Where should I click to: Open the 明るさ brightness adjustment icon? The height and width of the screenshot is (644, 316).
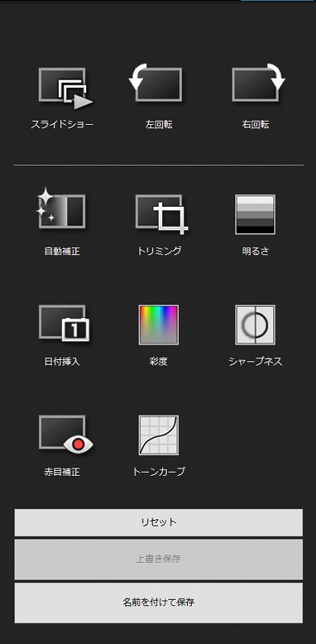tap(255, 214)
